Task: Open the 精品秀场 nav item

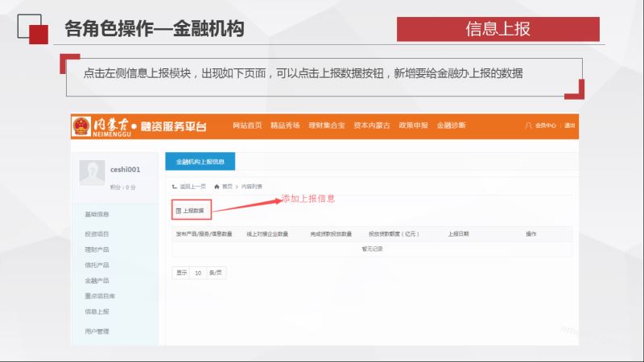Action: (x=285, y=125)
